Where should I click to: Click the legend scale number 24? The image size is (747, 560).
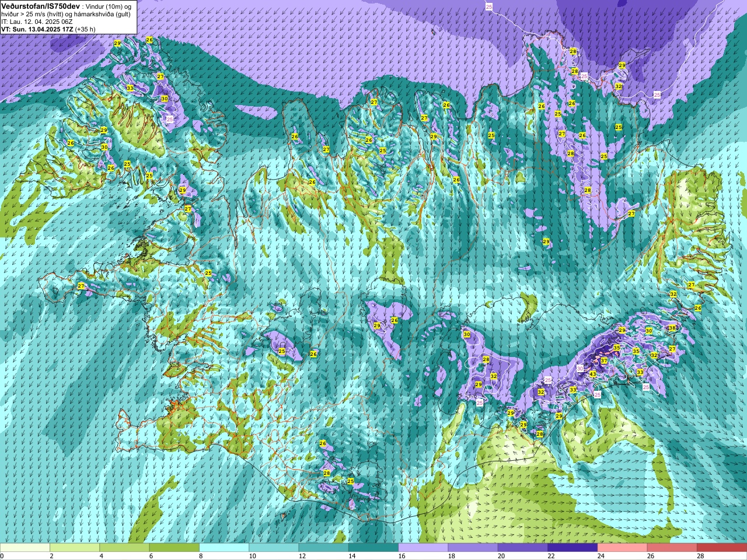601,556
